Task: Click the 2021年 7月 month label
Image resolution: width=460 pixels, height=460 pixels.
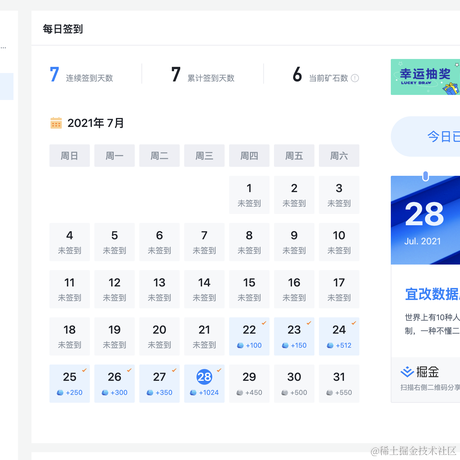Action: click(x=96, y=123)
